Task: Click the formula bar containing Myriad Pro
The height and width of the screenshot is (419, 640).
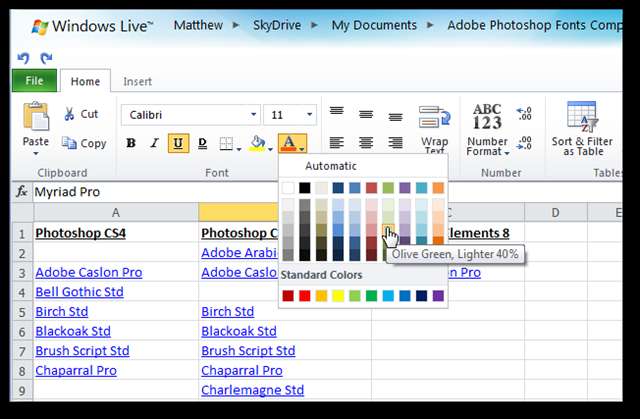Action: pyautogui.click(x=300, y=191)
